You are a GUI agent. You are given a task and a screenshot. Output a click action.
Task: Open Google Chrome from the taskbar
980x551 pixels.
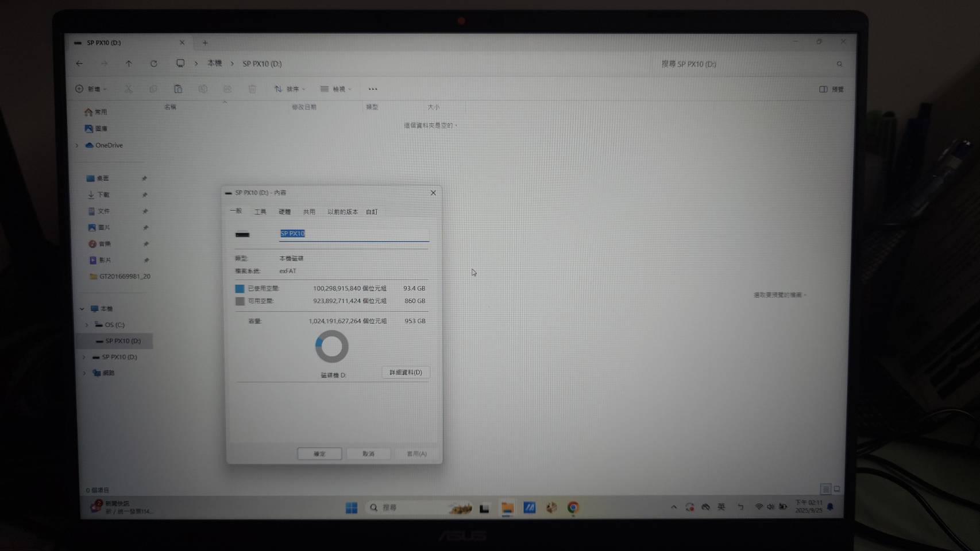pyautogui.click(x=573, y=507)
